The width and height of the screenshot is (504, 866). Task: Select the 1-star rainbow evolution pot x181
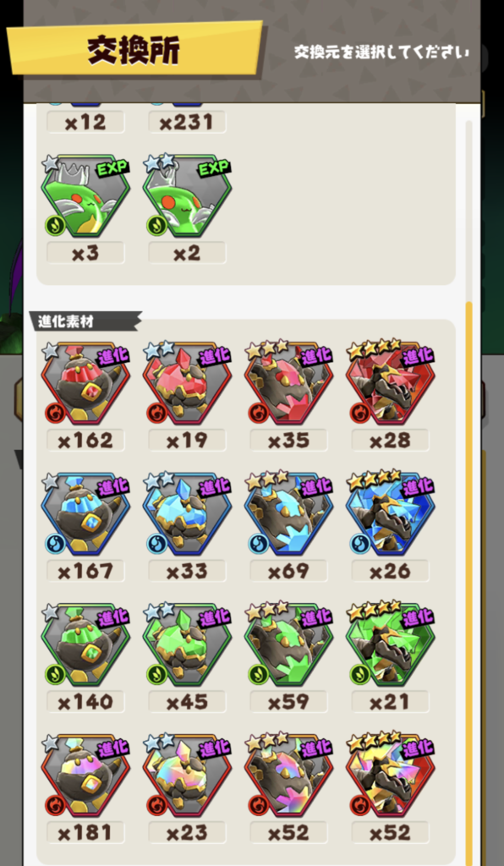(x=85, y=776)
